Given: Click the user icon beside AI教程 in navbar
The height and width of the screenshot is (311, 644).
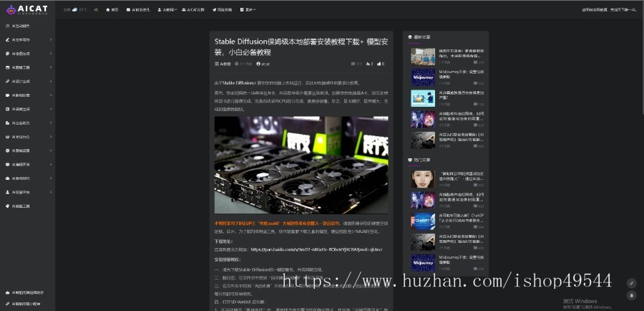Looking at the screenshot, I should (x=160, y=9).
